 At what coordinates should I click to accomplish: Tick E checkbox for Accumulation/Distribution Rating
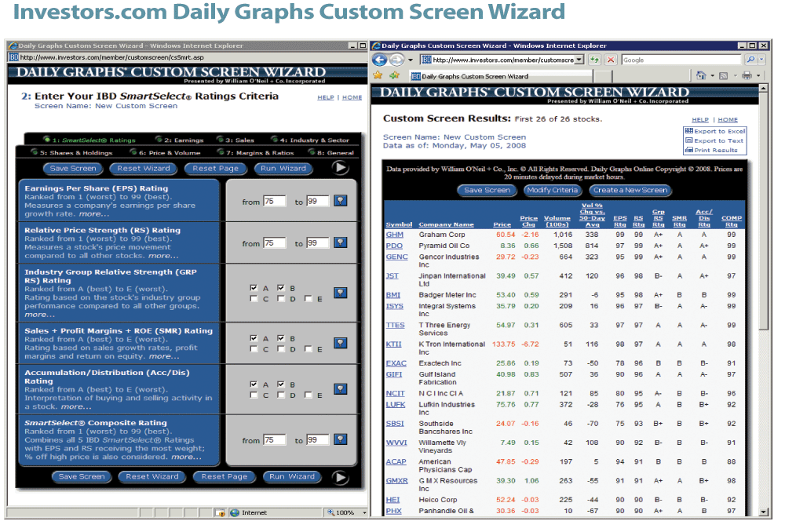pyautogui.click(x=309, y=395)
